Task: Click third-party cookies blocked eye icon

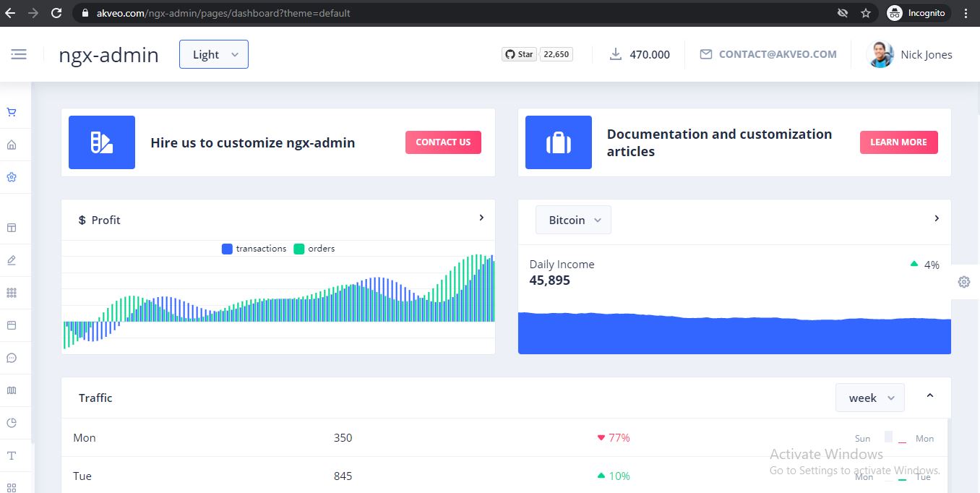Action: (x=843, y=13)
